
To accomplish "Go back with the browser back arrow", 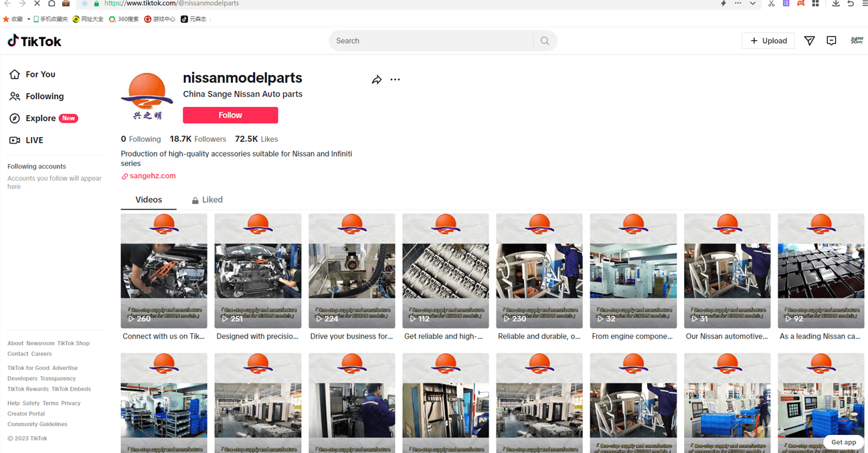I will [7, 3].
